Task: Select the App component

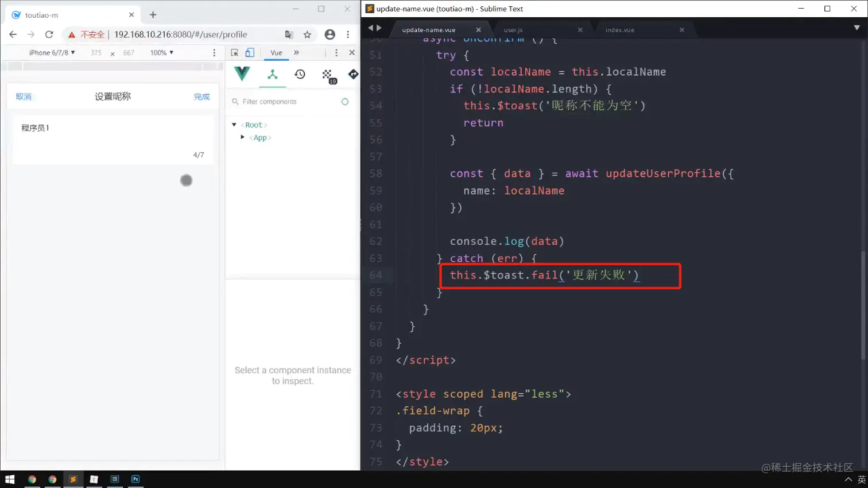Action: pyautogui.click(x=260, y=138)
